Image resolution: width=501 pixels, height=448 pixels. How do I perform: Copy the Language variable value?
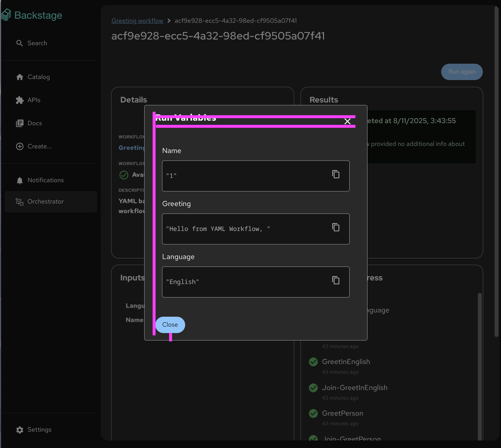click(x=335, y=280)
